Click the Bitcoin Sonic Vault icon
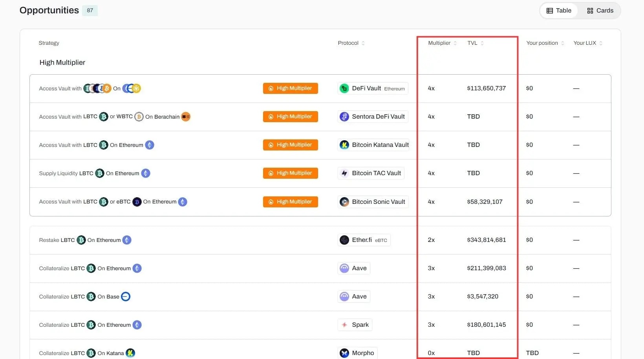The height and width of the screenshot is (359, 644). coord(344,202)
